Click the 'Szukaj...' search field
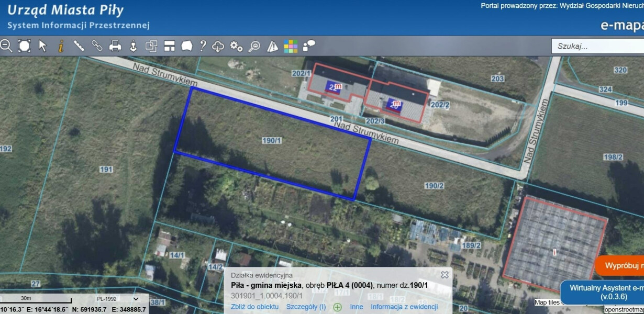644x314 pixels. coord(597,46)
